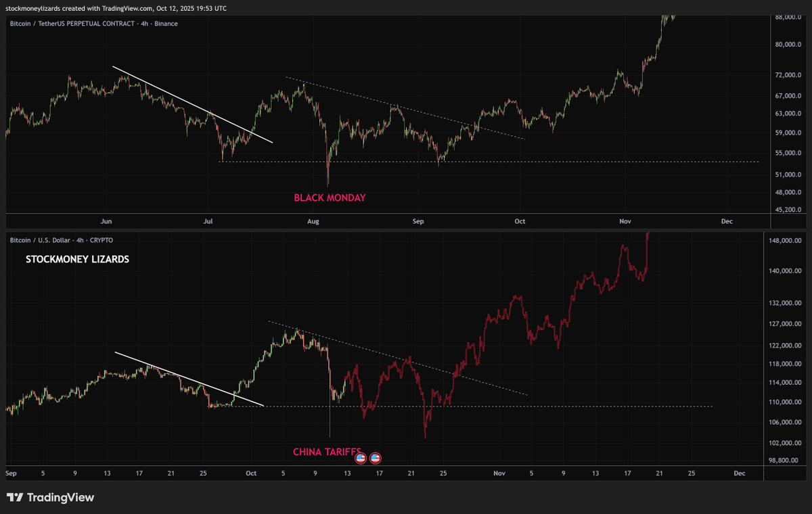Viewport: 812px width, 514px height.
Task: Toggle the STOCKMONEY LIZARDS watermark text
Action: [x=77, y=259]
